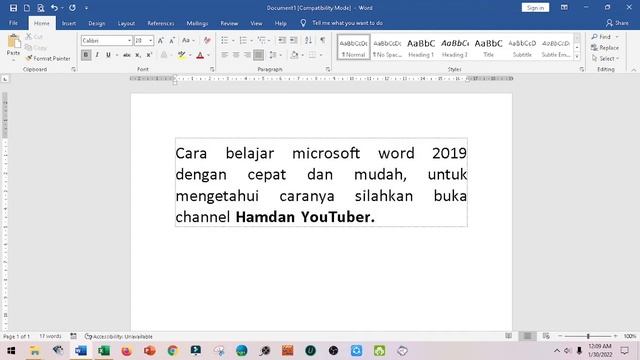This screenshot has width=640, height=360.
Task: Open print preview from quick-access toolbar
Action: point(40,8)
